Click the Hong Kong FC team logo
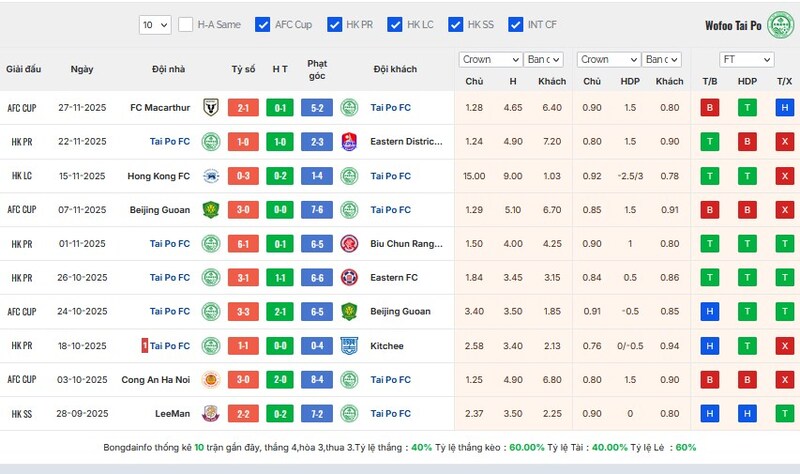Screen dimensions: 800x474 point(211,176)
